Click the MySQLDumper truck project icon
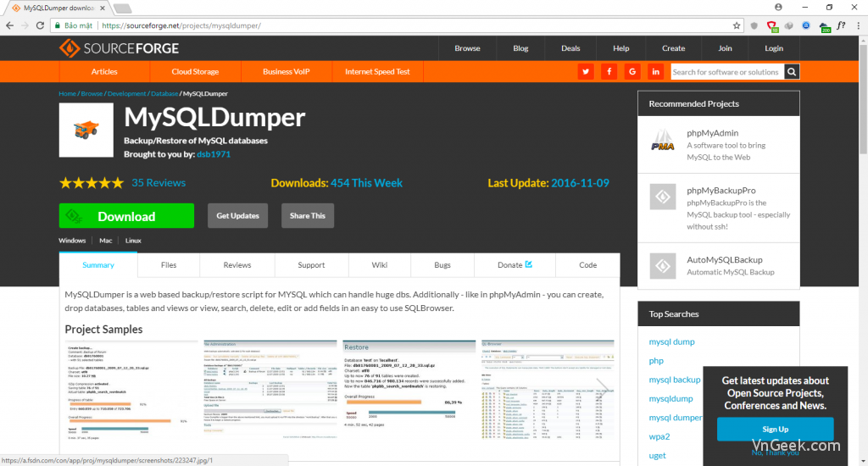Screen dimensions: 868x466 (x=86, y=130)
